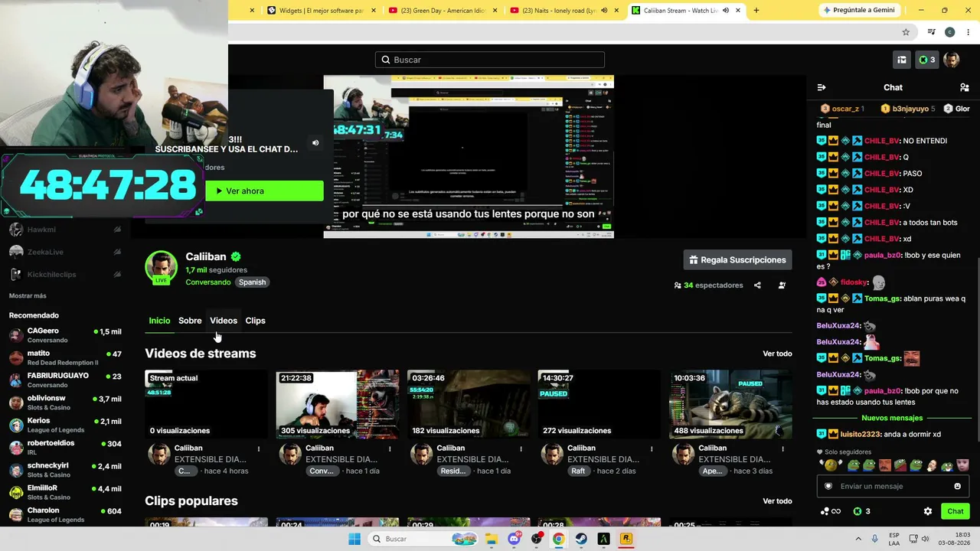Open the 21:22:38 stream video thumbnail
The image size is (980, 551).
338,404
